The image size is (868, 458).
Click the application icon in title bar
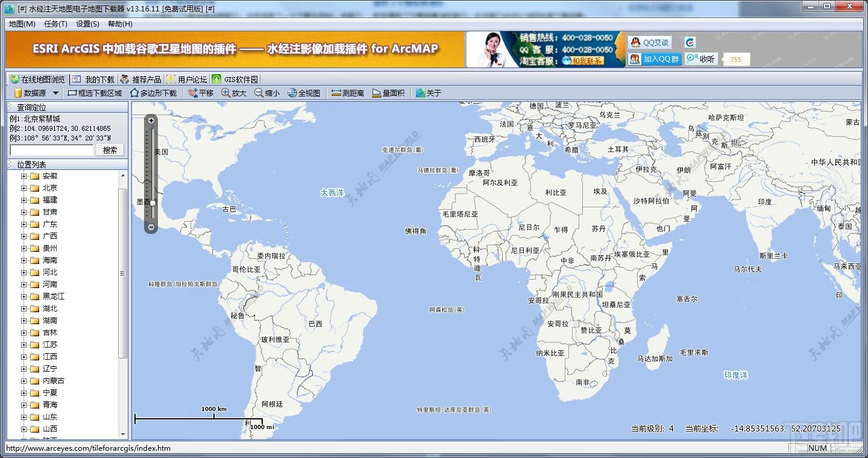[9, 8]
